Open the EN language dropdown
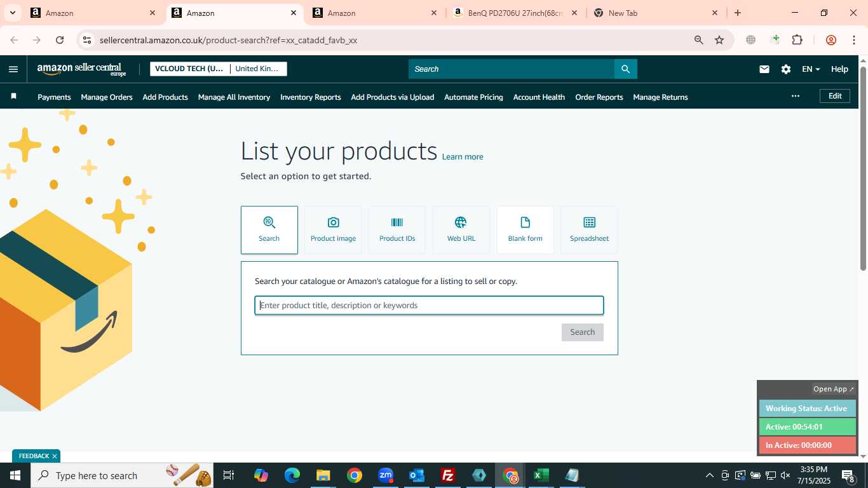Screen dimensions: 868x488 click(811, 69)
